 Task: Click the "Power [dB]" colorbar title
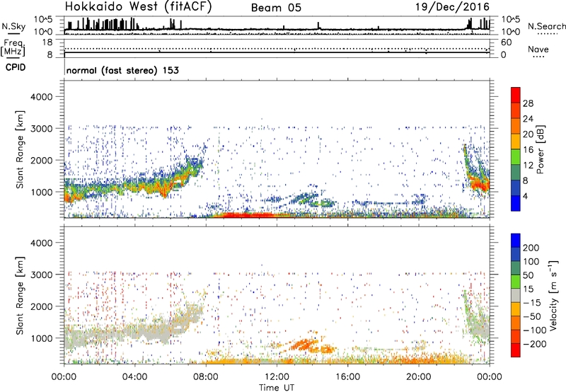[541, 149]
